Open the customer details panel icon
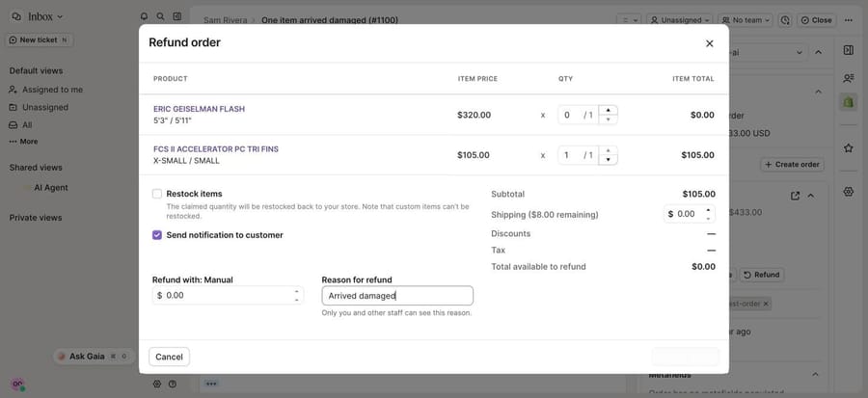 tap(848, 78)
